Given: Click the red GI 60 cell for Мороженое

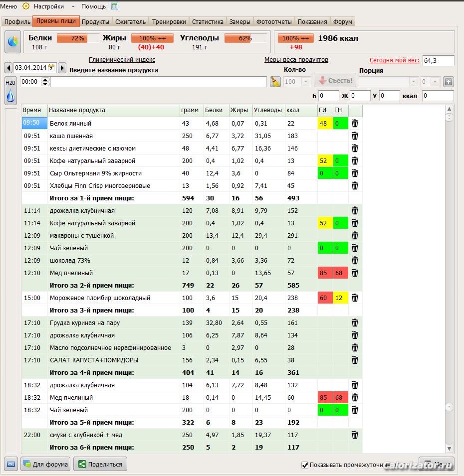Looking at the screenshot, I should 325,298.
